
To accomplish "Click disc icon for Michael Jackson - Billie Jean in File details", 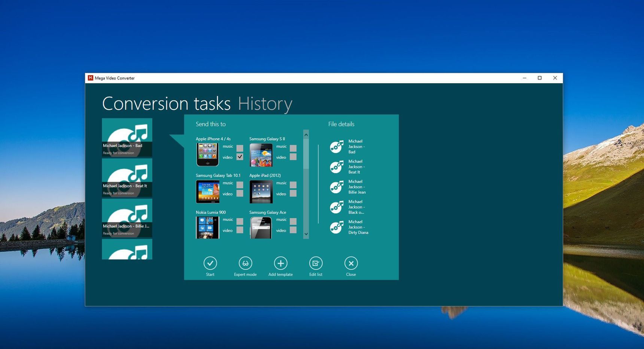I will (337, 187).
